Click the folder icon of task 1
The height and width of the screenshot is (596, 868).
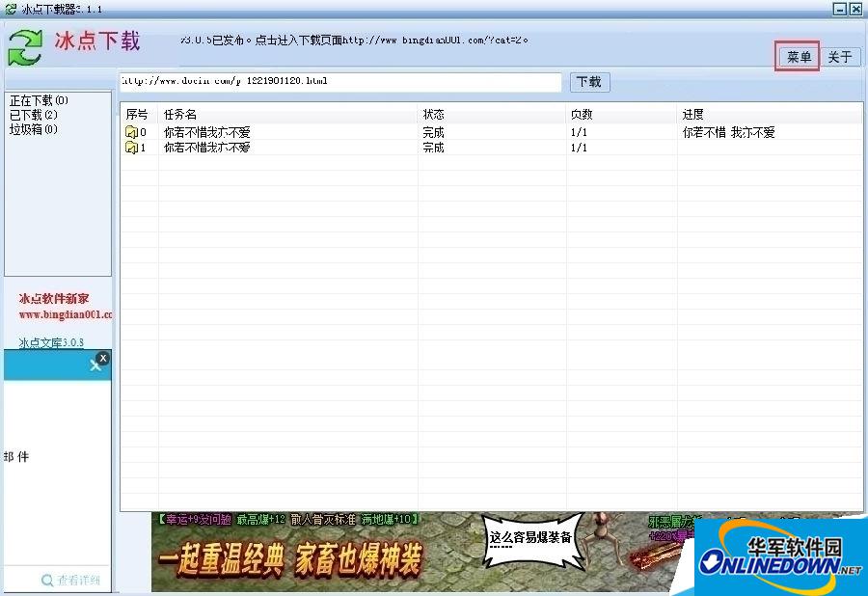click(x=131, y=148)
